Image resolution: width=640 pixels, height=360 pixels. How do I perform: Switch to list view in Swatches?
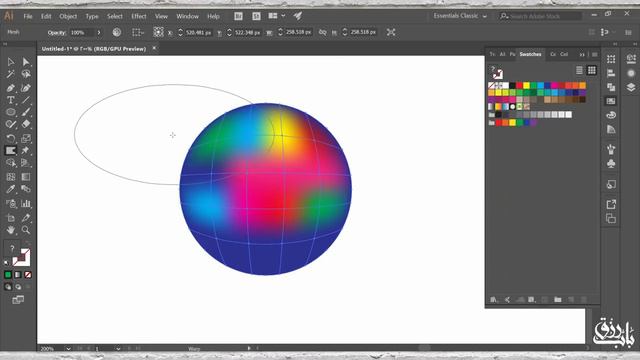coord(579,70)
